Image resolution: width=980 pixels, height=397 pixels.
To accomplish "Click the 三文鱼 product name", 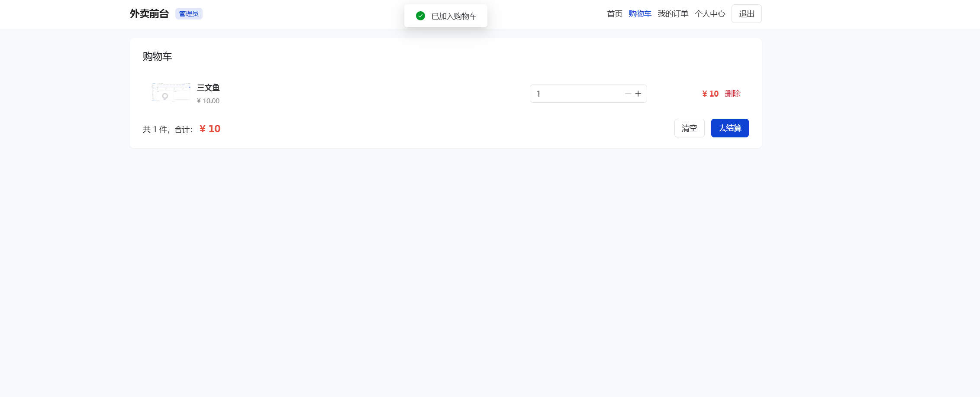I will tap(208, 88).
